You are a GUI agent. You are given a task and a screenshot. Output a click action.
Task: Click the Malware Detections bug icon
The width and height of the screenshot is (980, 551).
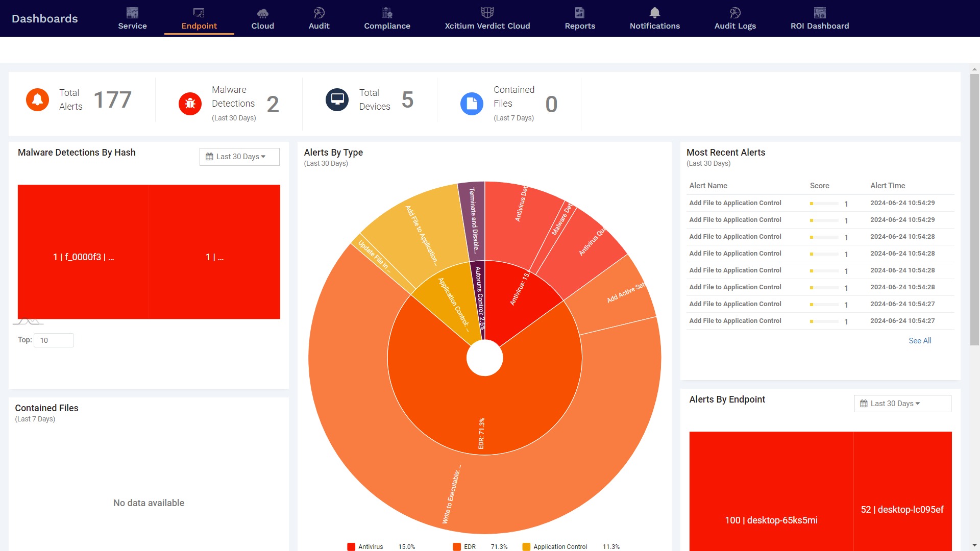190,104
